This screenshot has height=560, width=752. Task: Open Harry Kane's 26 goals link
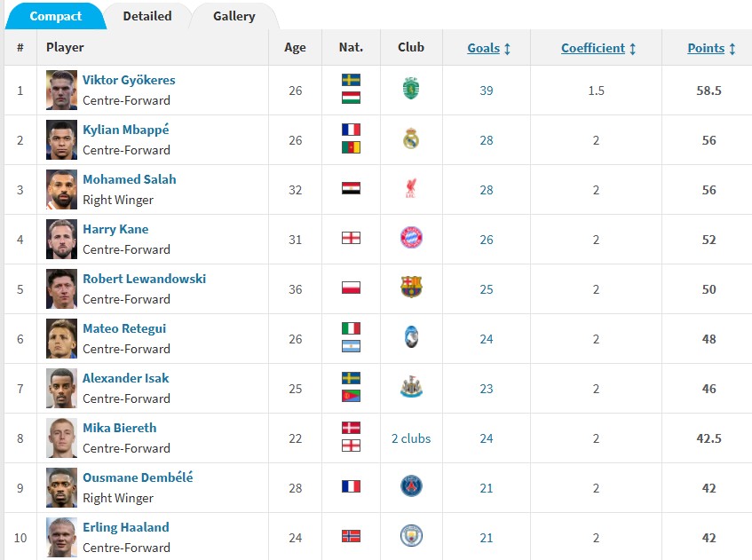tap(487, 240)
